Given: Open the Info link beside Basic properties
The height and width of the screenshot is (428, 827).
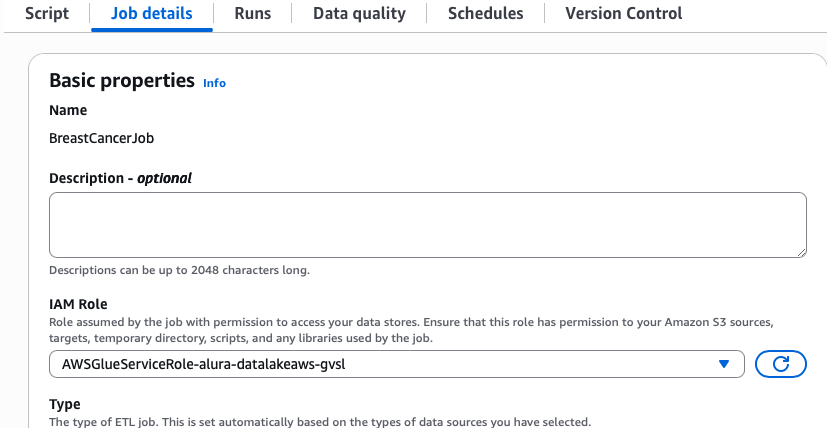Looking at the screenshot, I should pyautogui.click(x=214, y=83).
